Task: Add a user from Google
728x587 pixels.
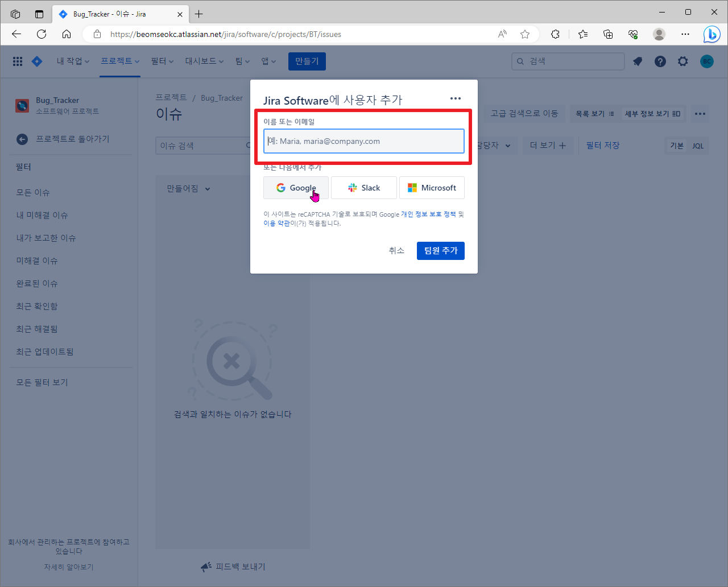Action: pos(296,188)
